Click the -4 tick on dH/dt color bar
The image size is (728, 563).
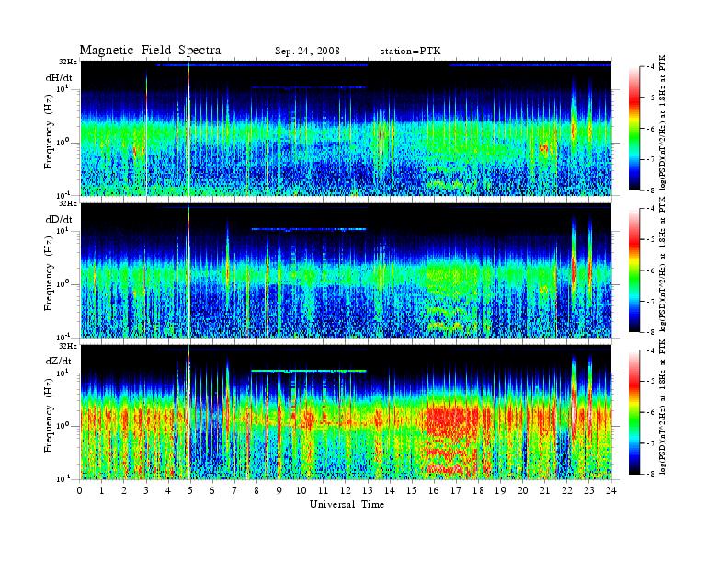pyautogui.click(x=651, y=67)
